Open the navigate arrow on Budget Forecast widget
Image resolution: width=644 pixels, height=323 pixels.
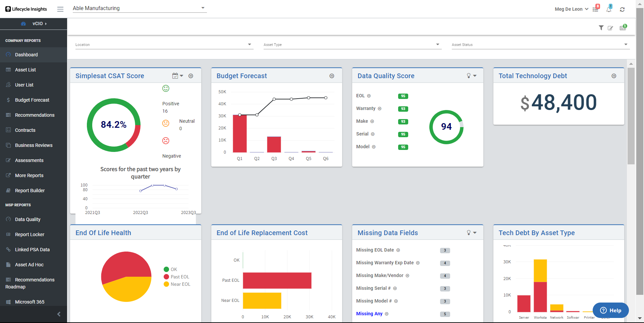pyautogui.click(x=332, y=76)
